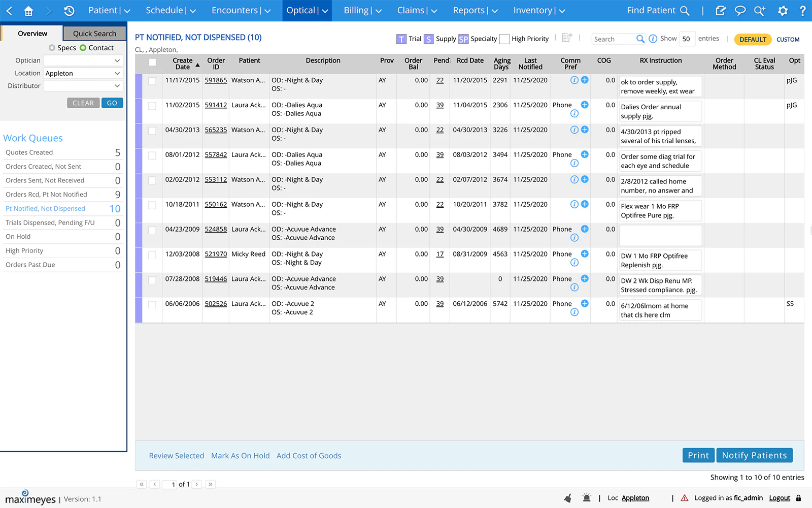
Task: Switch to the Quick Search tab
Action: (x=94, y=33)
